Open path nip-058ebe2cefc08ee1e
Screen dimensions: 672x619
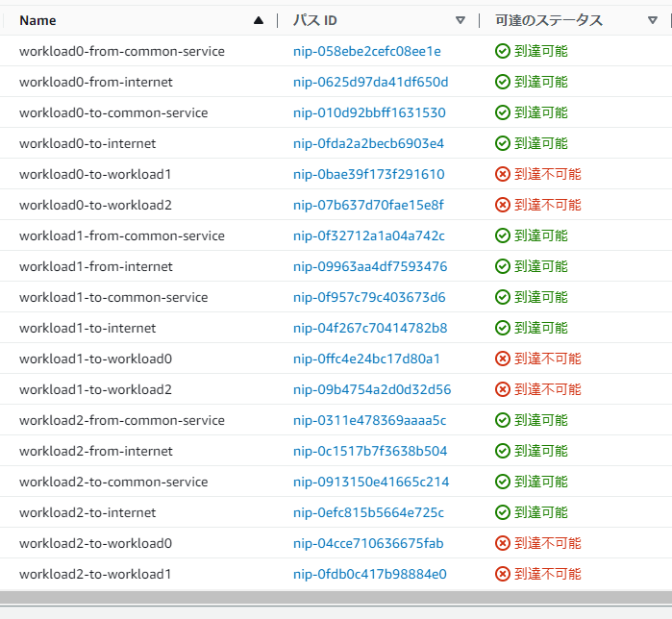367,51
